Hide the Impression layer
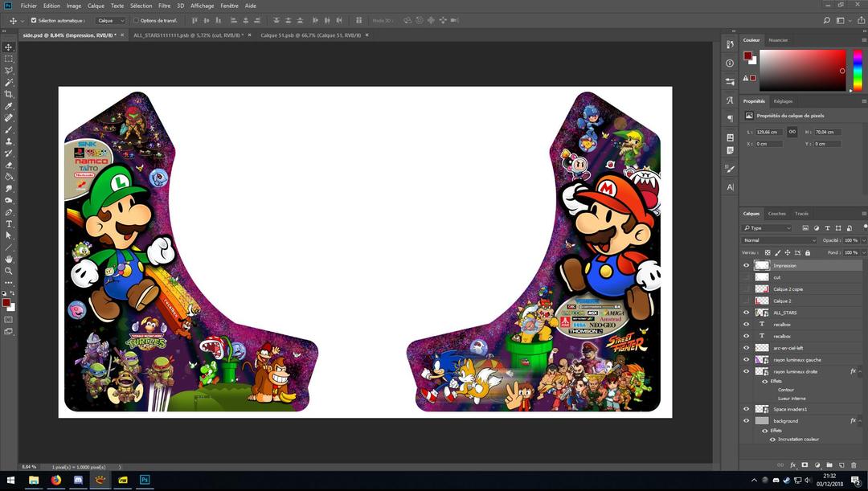The image size is (868, 491). (x=746, y=266)
